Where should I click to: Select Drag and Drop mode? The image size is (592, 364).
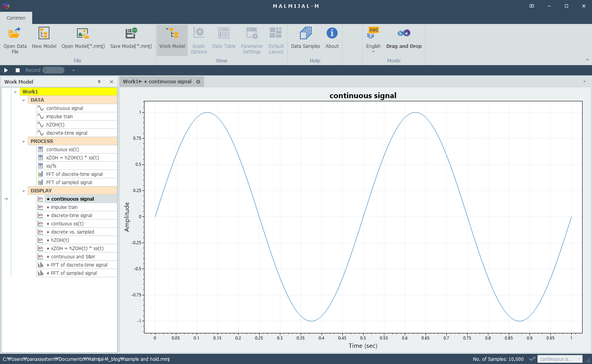point(404,38)
